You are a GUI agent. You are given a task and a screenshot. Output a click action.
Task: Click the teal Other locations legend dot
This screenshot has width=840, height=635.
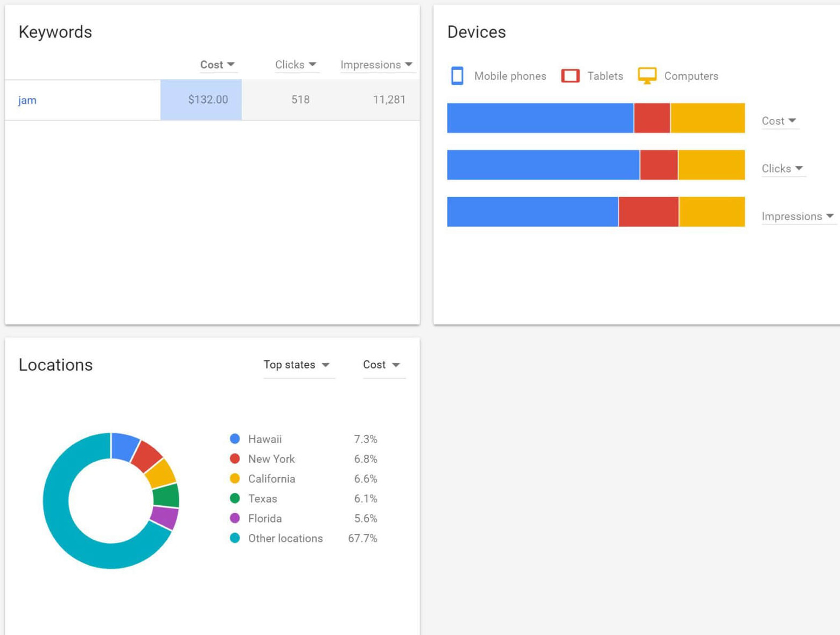pos(235,538)
